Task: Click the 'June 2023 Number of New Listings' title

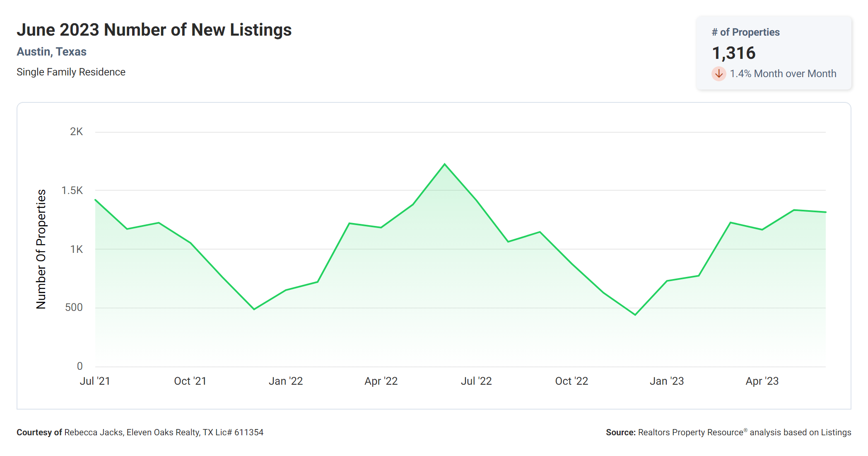Action: click(154, 30)
